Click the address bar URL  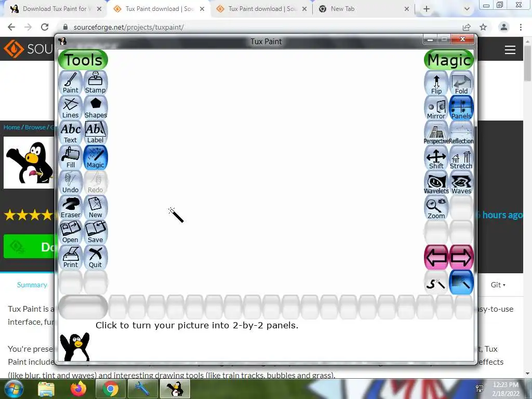click(x=129, y=27)
